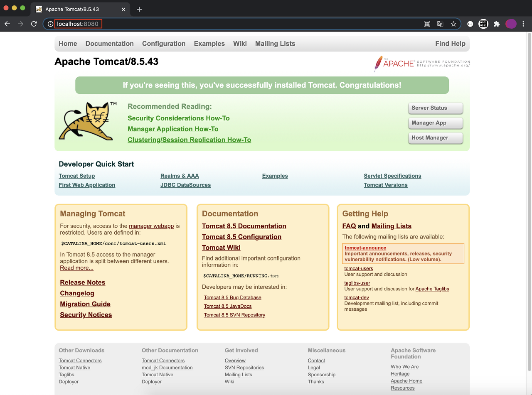Image resolution: width=532 pixels, height=395 pixels.
Task: Open mod_jk Documentation footer link
Action: click(x=167, y=368)
